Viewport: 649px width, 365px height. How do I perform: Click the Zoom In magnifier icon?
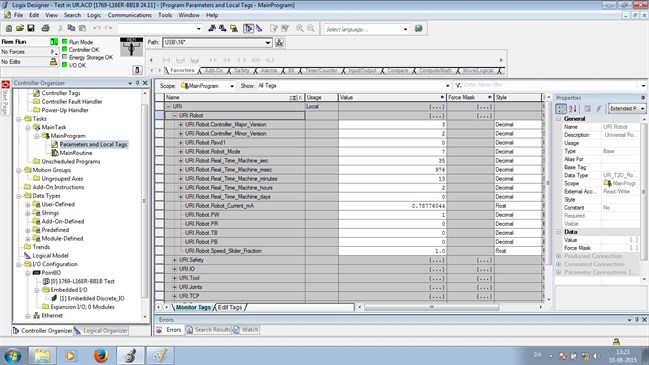[300, 28]
